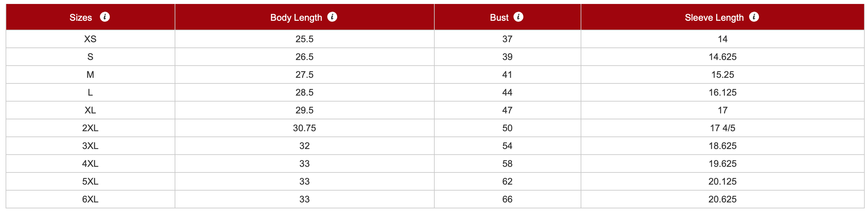Select the Sizes column header
This screenshot has height=211, width=868.
tap(90, 17)
